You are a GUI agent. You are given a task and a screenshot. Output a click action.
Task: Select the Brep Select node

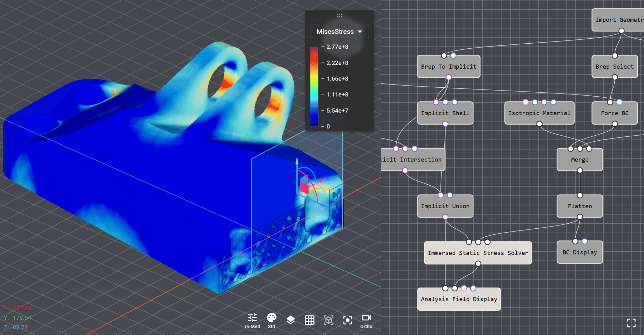point(615,67)
